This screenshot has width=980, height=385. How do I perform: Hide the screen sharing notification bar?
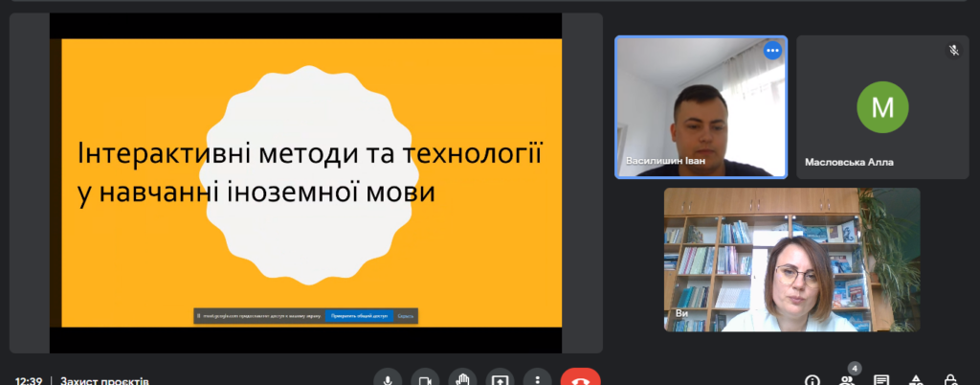coord(406,315)
